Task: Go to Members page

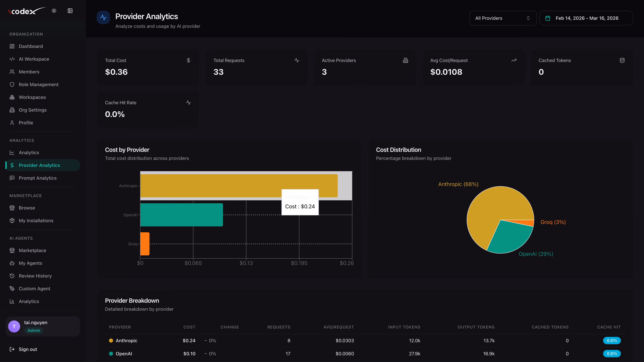Action: point(29,72)
